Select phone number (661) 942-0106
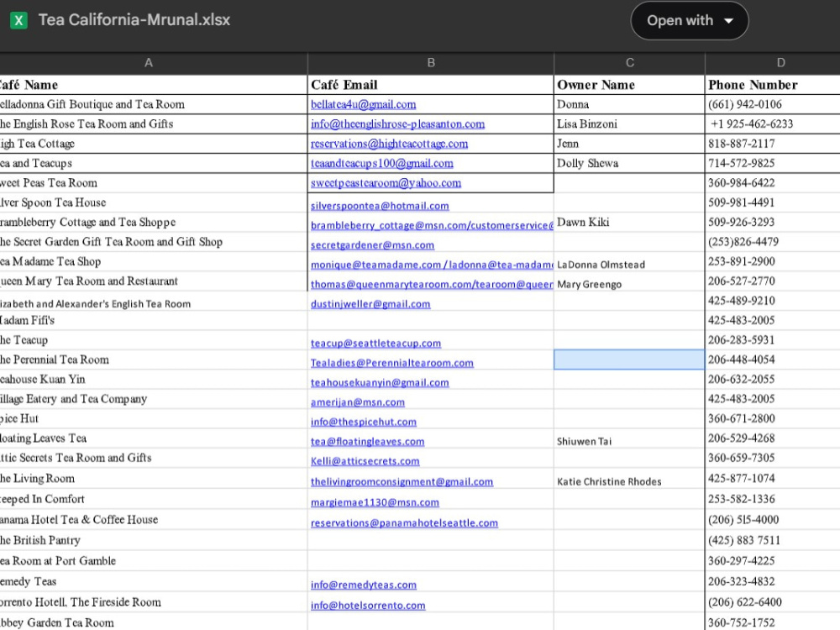840x630 pixels. pyautogui.click(x=773, y=104)
